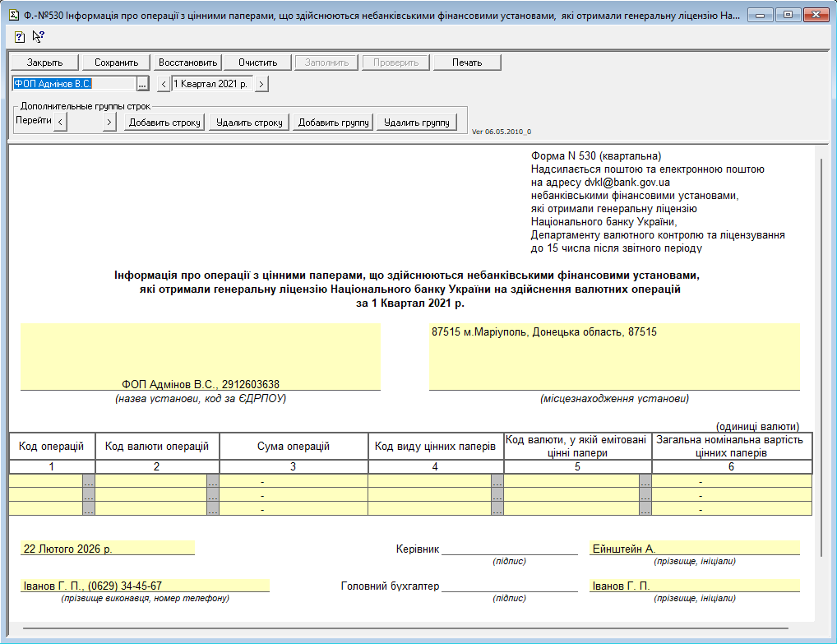837x644 pixels.
Task: Click Удалить группу button
Action: (x=417, y=123)
